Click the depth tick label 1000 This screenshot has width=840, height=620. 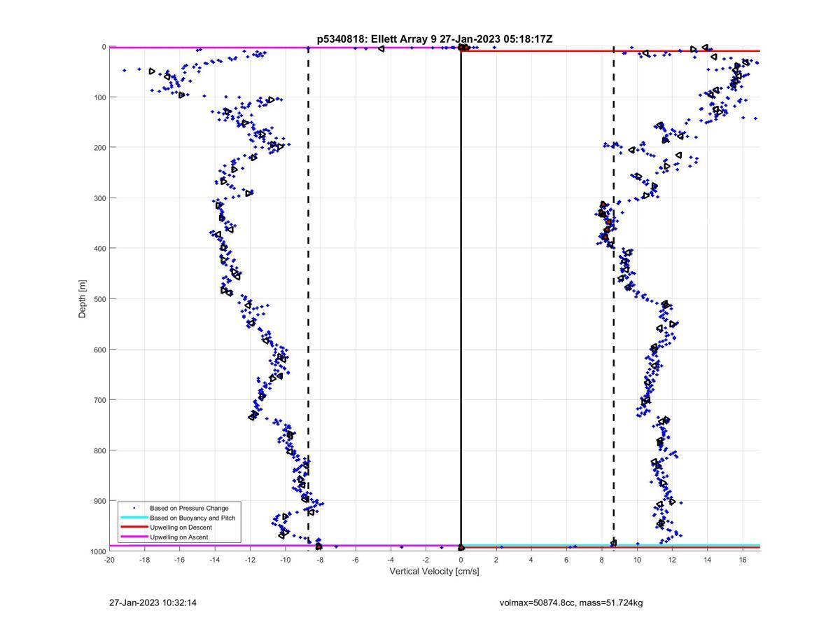click(97, 551)
